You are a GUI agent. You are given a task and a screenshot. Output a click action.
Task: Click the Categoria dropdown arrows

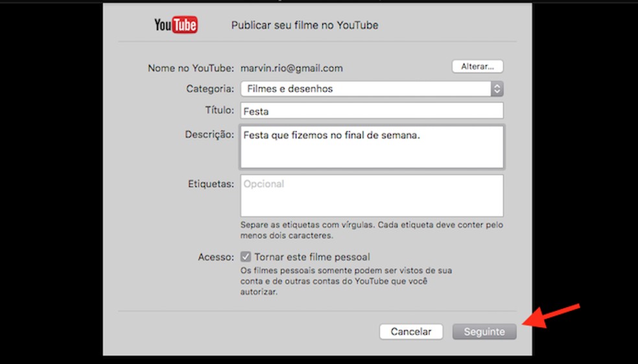click(497, 89)
